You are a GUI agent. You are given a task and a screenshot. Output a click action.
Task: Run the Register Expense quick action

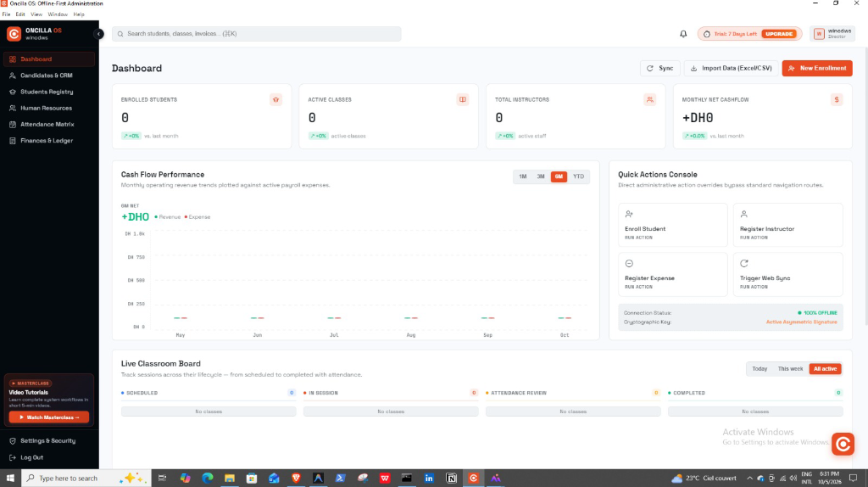(672, 274)
